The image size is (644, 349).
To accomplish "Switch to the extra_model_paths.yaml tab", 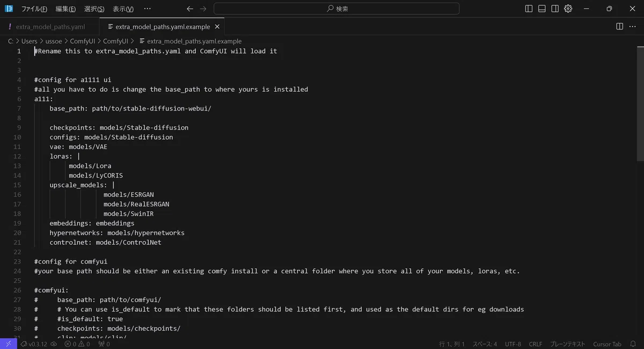I will point(50,27).
